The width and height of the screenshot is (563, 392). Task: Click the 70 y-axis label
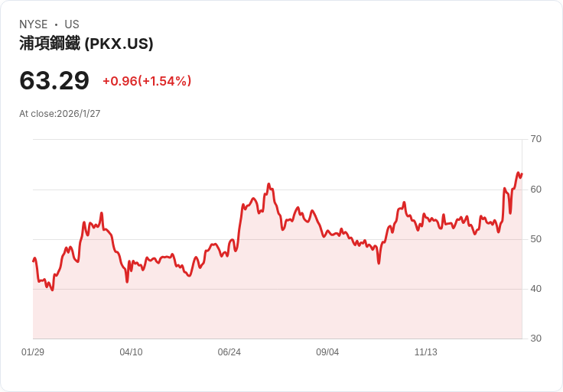(x=536, y=139)
